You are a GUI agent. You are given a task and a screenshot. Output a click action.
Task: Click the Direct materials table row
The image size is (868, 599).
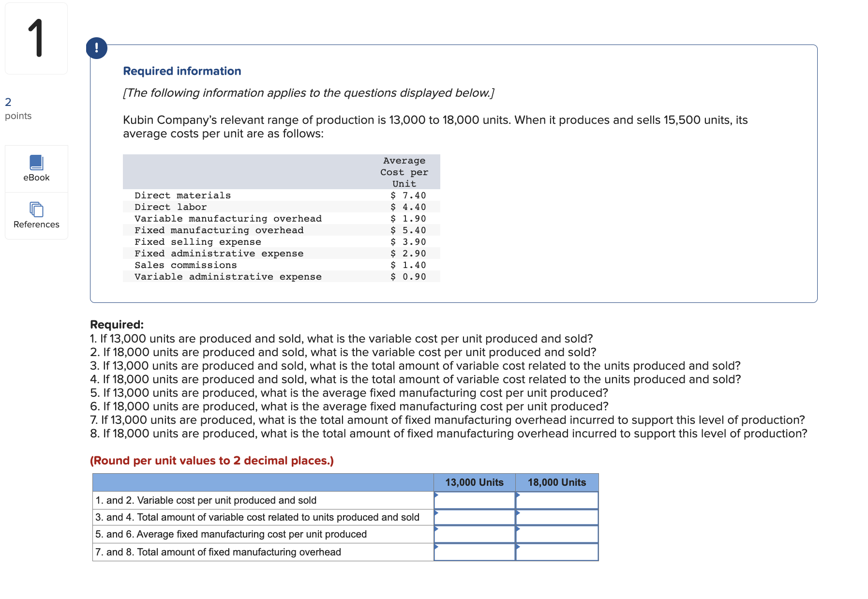tap(282, 195)
